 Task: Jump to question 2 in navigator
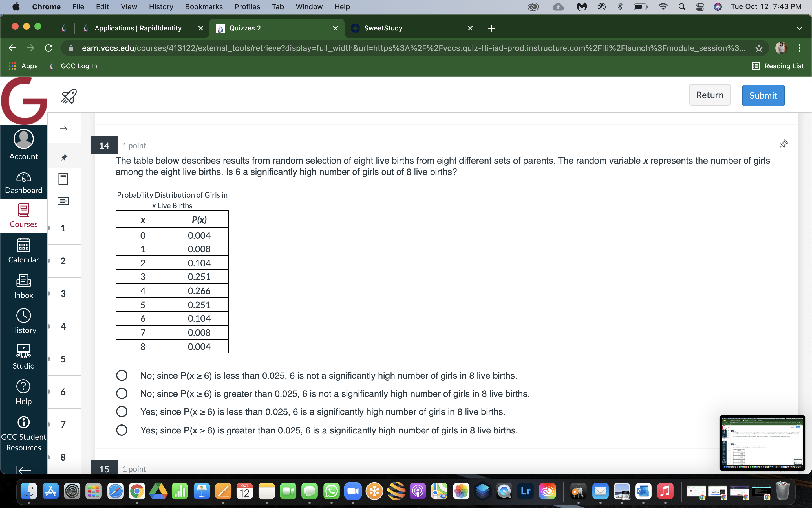pos(63,261)
